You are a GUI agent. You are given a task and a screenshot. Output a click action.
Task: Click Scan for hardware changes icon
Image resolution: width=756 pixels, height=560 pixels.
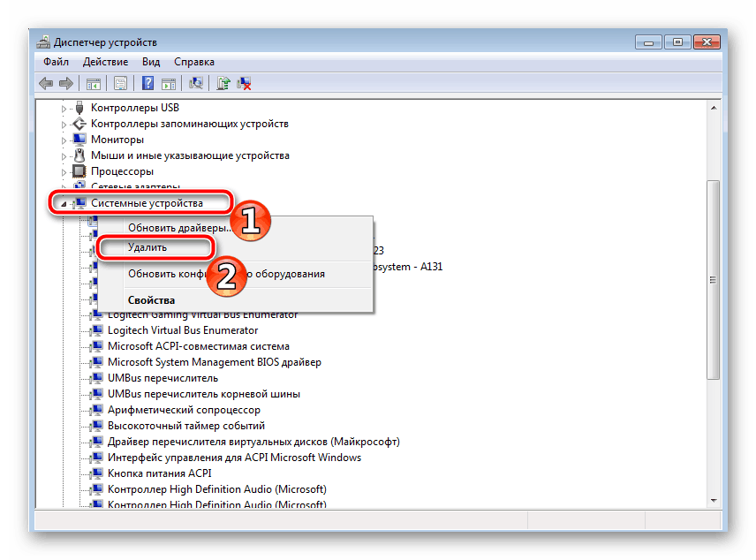tap(196, 83)
